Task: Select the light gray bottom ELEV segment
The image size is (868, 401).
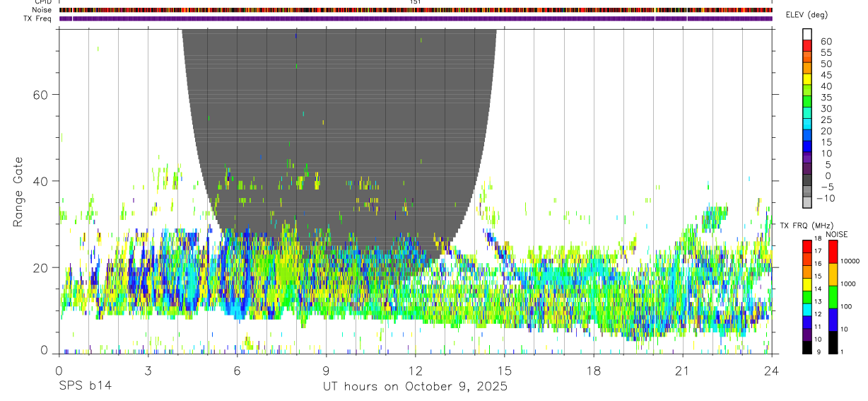Action: tap(807, 203)
